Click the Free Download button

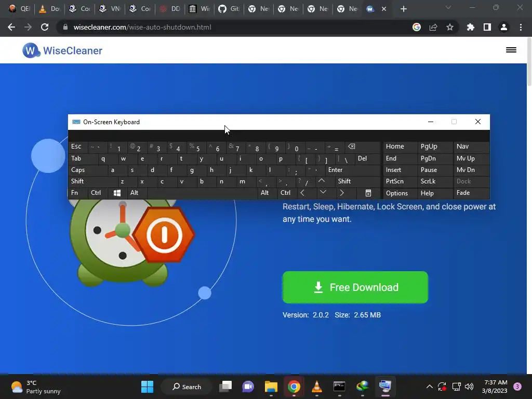tap(355, 287)
